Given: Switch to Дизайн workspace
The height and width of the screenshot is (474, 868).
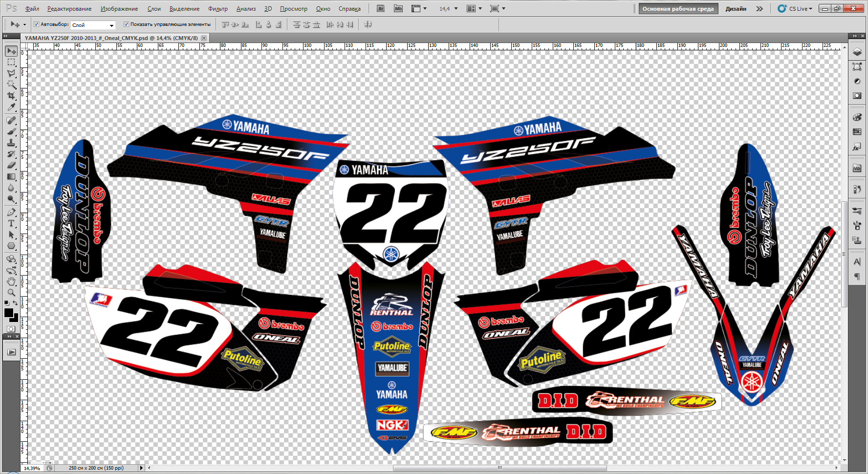Looking at the screenshot, I should [x=736, y=9].
